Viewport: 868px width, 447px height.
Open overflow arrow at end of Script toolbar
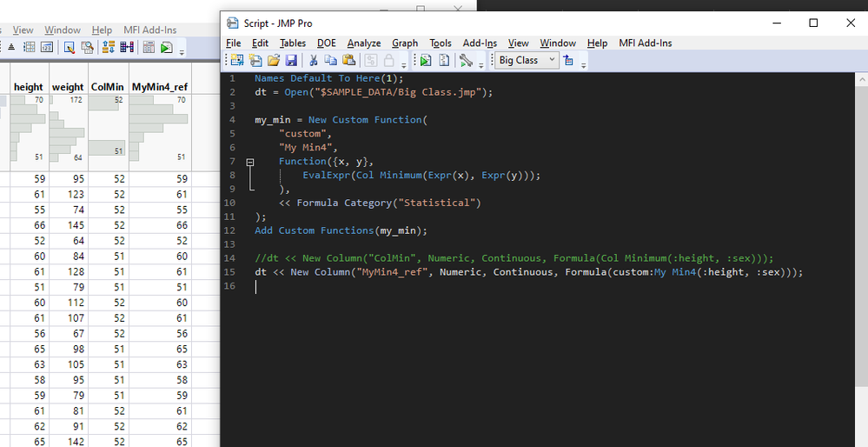point(584,65)
